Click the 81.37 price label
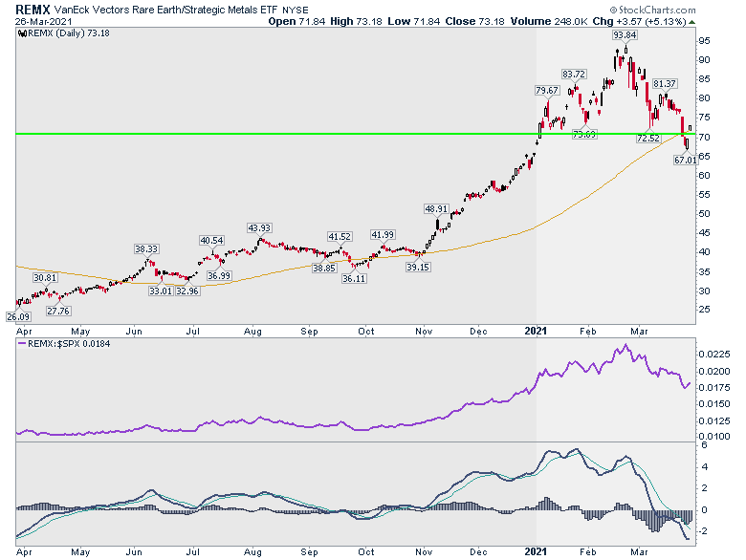 [664, 84]
